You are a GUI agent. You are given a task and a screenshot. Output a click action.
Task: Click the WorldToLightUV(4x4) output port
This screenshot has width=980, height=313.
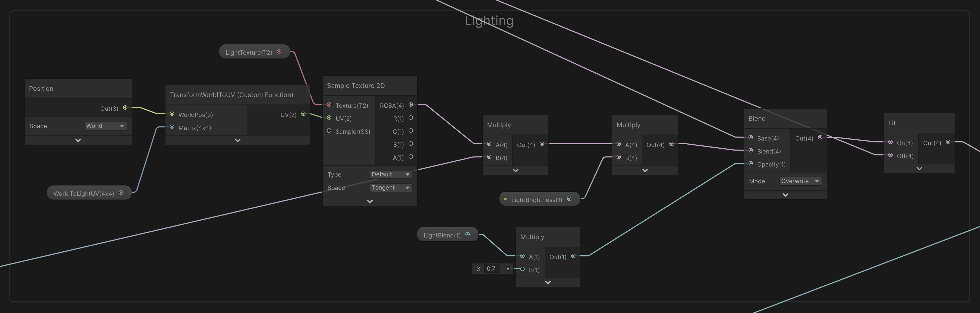coord(121,193)
